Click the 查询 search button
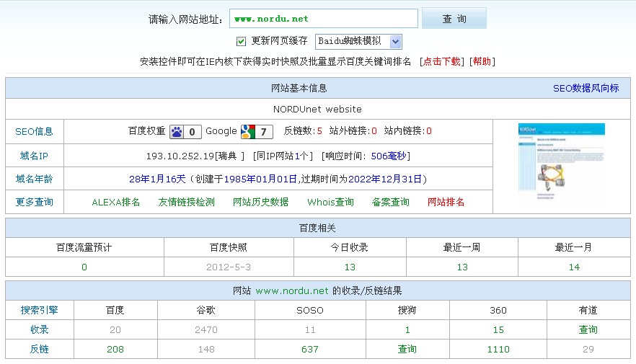The width and height of the screenshot is (636, 364). [454, 19]
